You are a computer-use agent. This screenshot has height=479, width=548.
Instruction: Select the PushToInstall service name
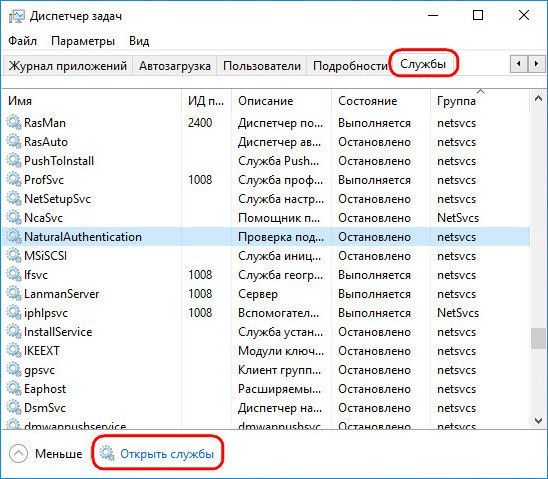pos(59,161)
